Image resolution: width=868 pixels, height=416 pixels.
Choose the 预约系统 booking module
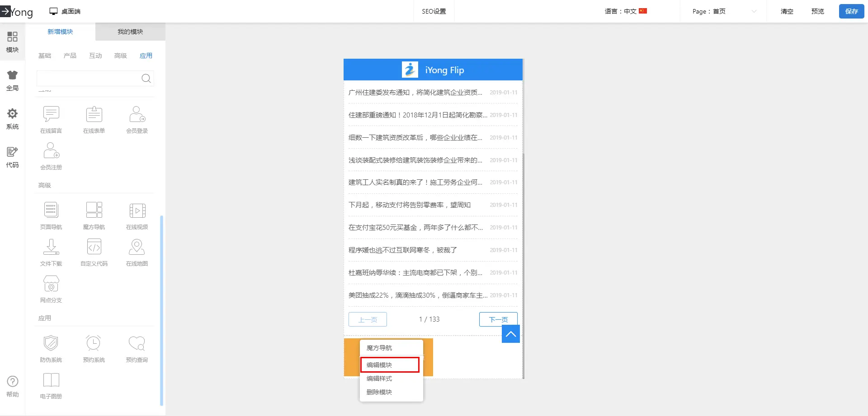94,348
